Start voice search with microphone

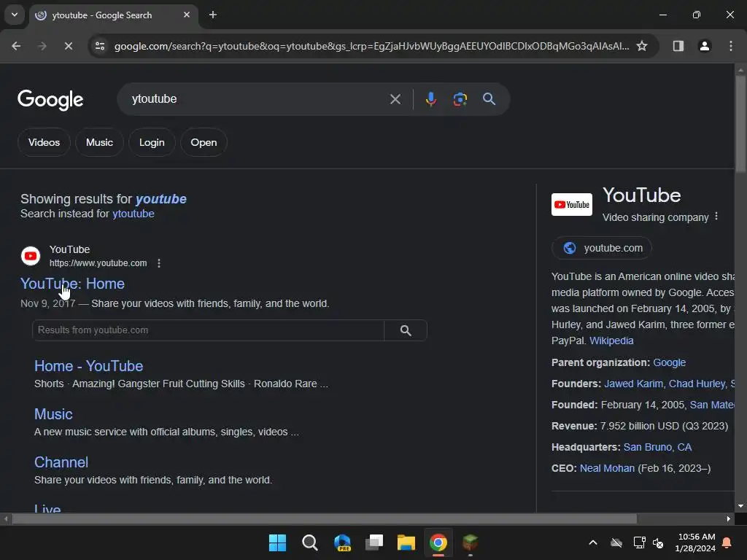430,99
